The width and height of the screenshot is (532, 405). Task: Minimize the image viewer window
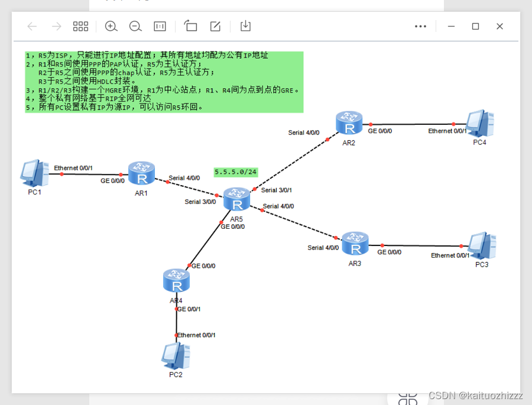tap(451, 26)
